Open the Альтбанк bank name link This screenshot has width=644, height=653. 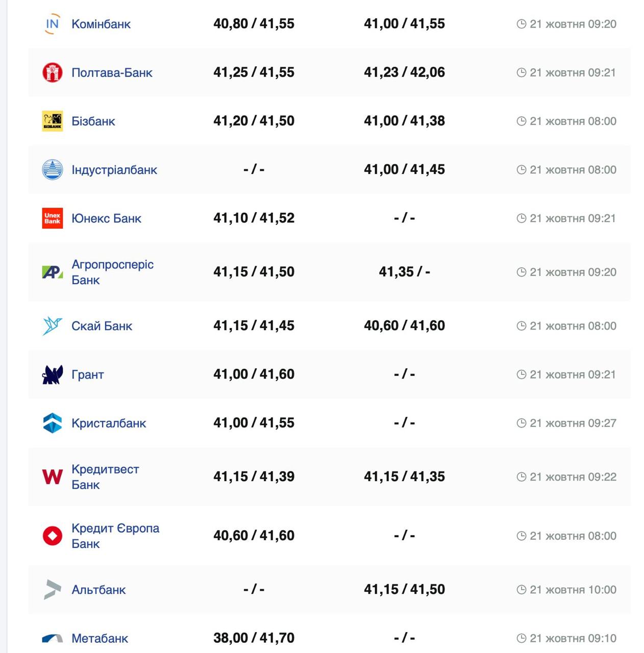(x=98, y=590)
